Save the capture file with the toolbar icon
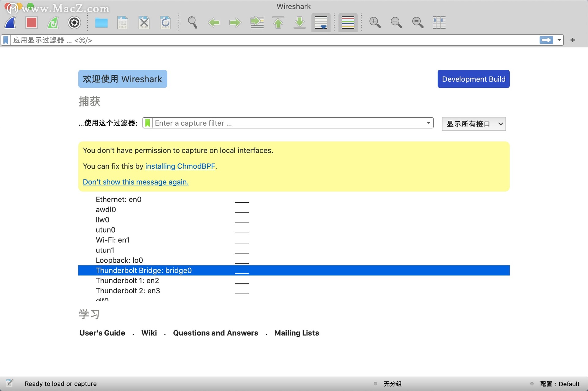The width and height of the screenshot is (588, 391). coord(123,23)
